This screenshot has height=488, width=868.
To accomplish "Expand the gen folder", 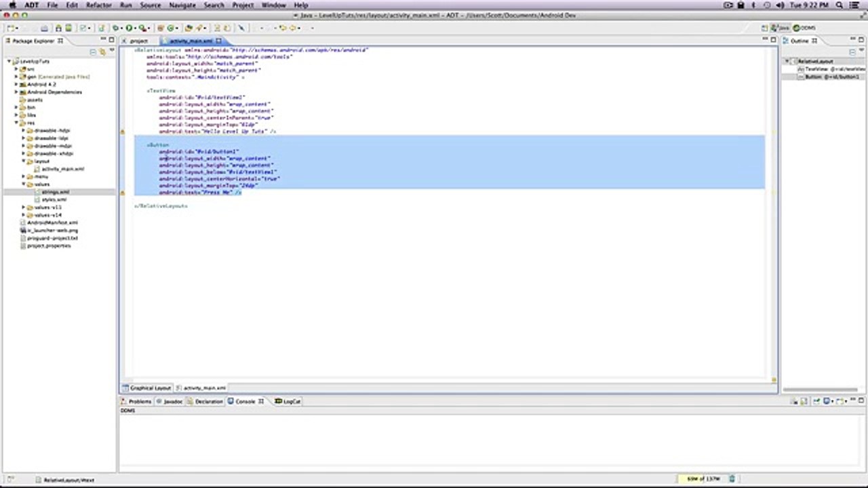I will 16,77.
